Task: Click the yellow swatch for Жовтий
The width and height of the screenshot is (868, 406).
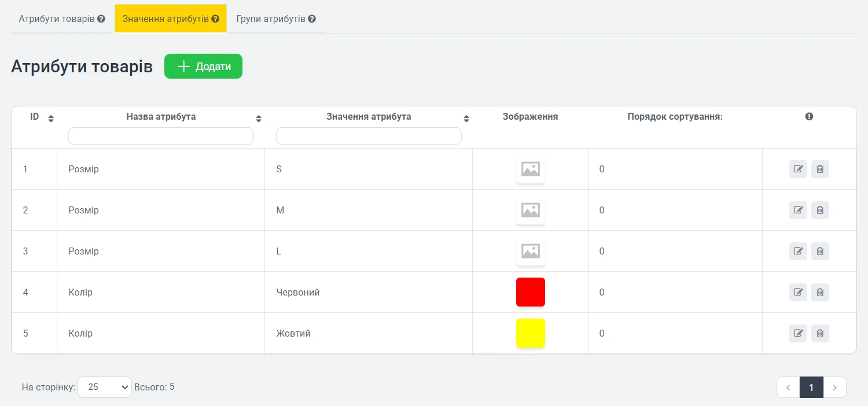Action: [530, 333]
